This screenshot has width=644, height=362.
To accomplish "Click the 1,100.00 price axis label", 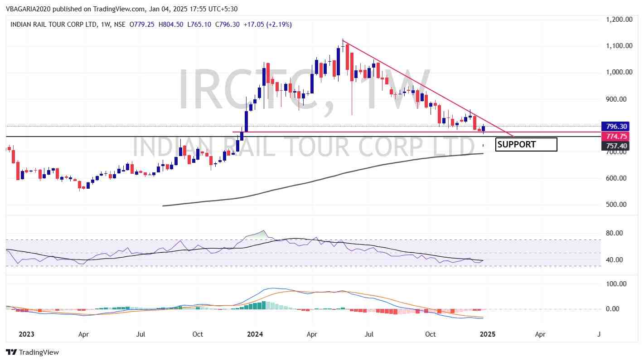I will point(620,46).
